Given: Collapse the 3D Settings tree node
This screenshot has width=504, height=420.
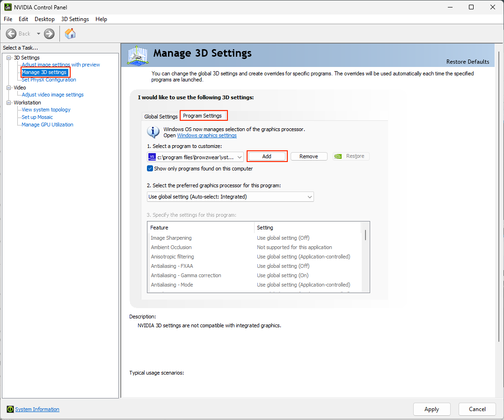Looking at the screenshot, I should click(x=9, y=58).
